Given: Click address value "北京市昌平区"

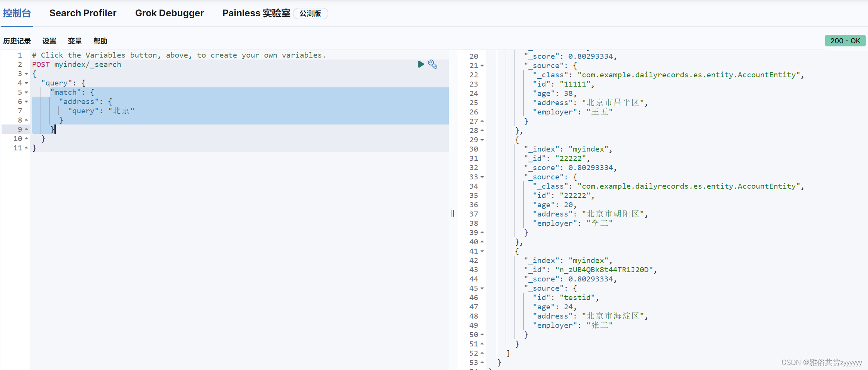Looking at the screenshot, I should [x=613, y=103].
